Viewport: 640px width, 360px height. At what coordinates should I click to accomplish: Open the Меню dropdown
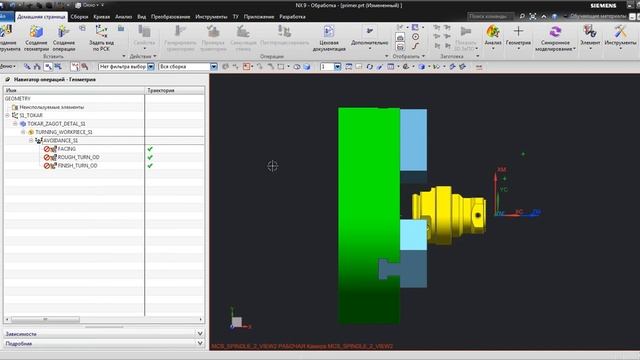coord(8,66)
